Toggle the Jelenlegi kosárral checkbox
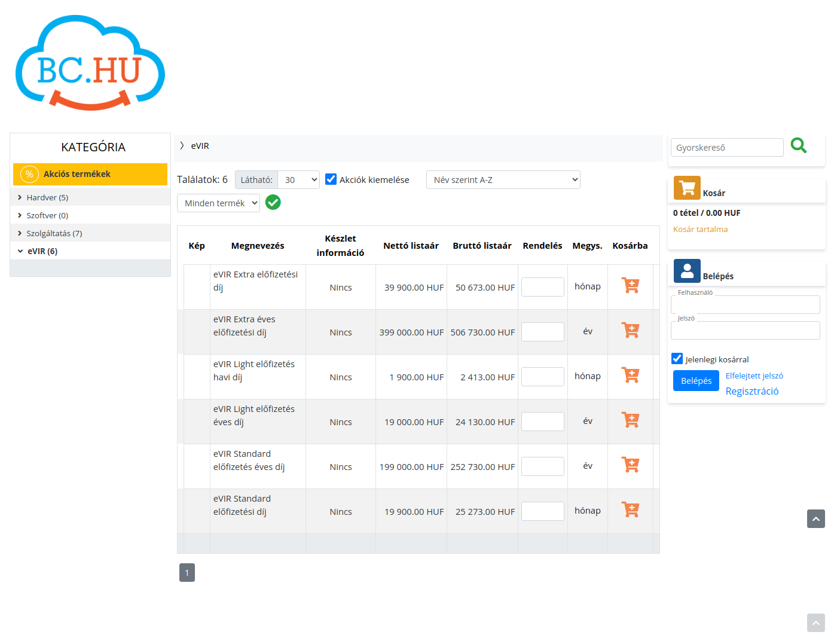The image size is (837, 644). pyautogui.click(x=677, y=359)
